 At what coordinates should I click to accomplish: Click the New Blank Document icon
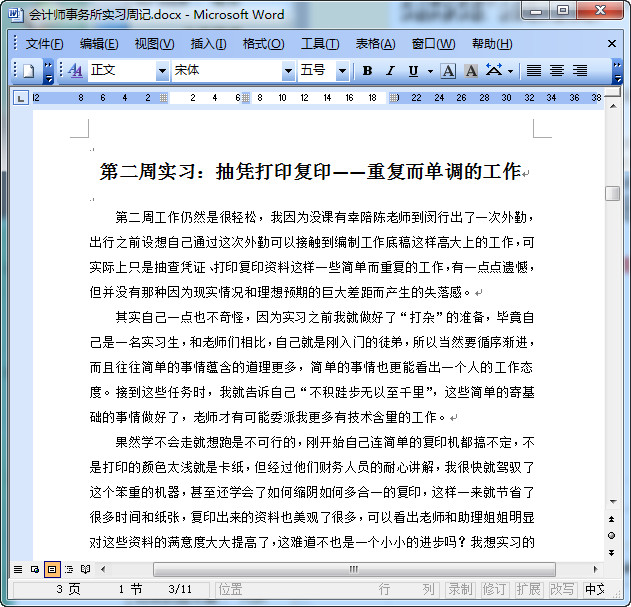(28, 71)
